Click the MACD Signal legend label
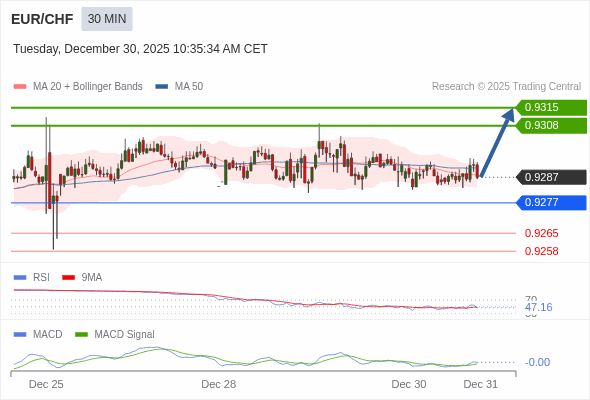The width and height of the screenshot is (590, 400). (125, 335)
